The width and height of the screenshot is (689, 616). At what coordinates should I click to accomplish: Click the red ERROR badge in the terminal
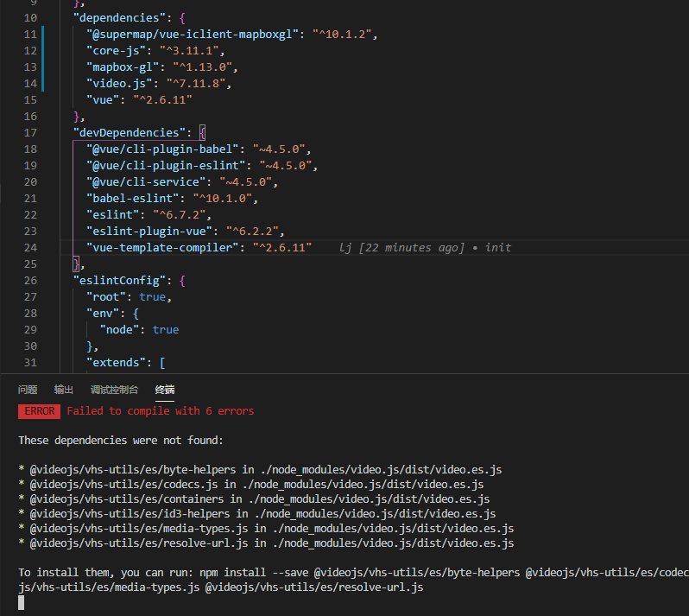(x=39, y=411)
